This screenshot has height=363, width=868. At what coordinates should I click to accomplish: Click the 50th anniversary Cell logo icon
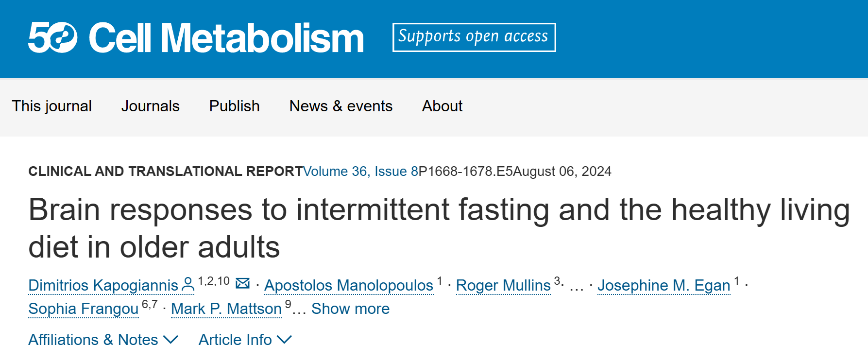tap(52, 37)
